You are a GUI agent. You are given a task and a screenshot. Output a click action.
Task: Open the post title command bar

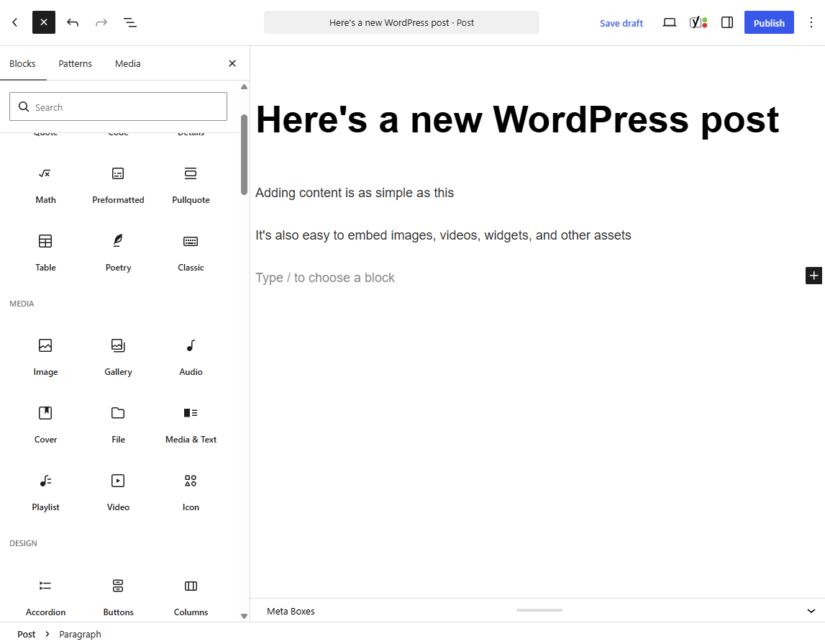[x=401, y=22]
